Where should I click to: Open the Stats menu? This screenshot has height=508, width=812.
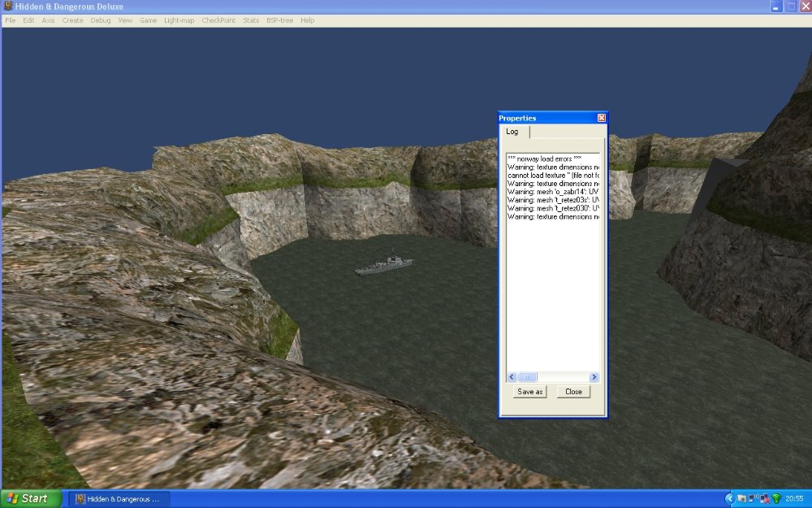click(251, 20)
